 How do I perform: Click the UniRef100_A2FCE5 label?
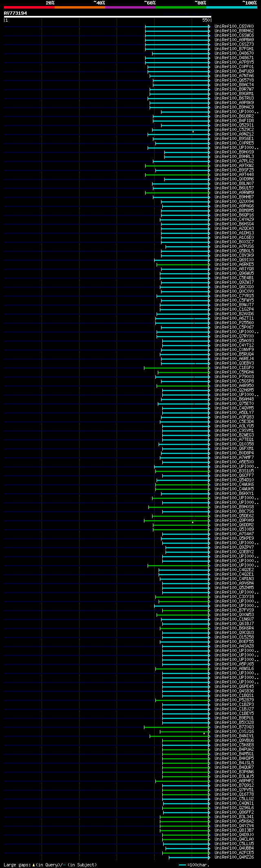coord(234,853)
